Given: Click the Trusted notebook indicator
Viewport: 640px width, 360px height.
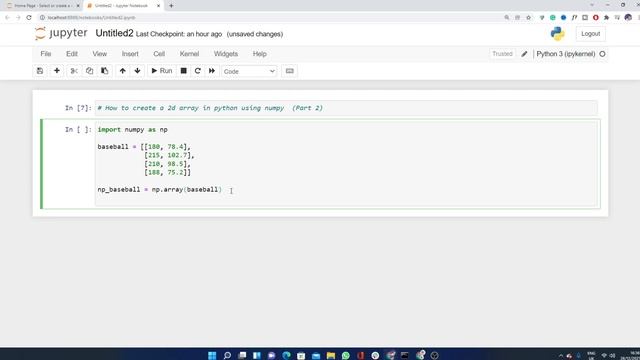Looking at the screenshot, I should click(x=502, y=54).
